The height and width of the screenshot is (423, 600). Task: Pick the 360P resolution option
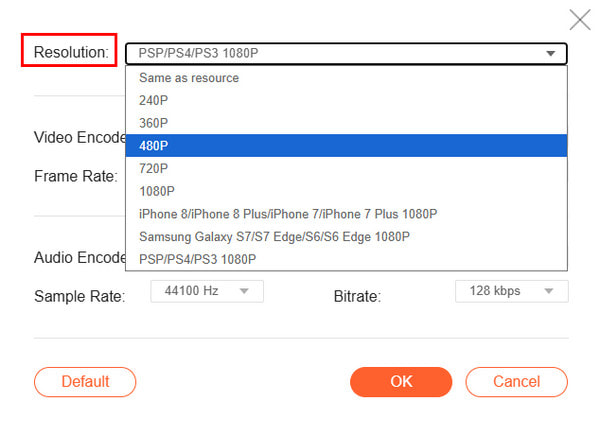coord(154,123)
